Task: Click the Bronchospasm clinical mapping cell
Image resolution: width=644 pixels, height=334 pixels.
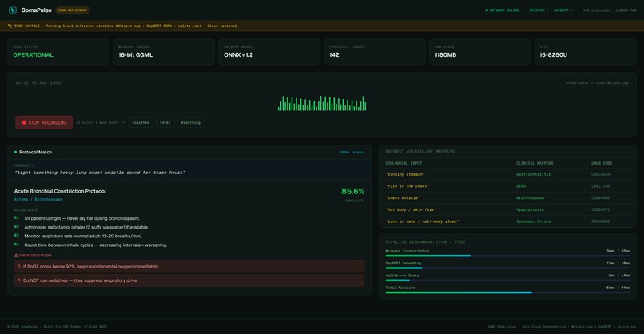Action: click(531, 198)
